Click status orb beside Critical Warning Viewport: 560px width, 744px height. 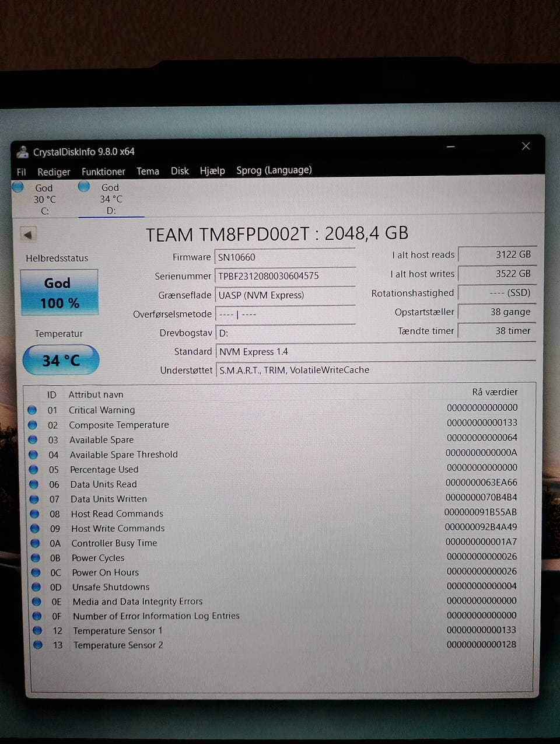[32, 410]
